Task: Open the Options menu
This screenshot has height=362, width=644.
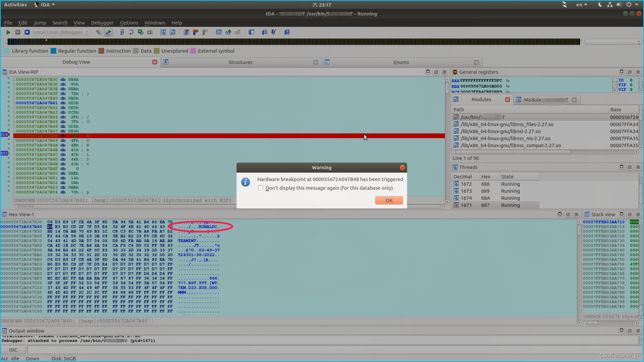Action: pyautogui.click(x=129, y=23)
